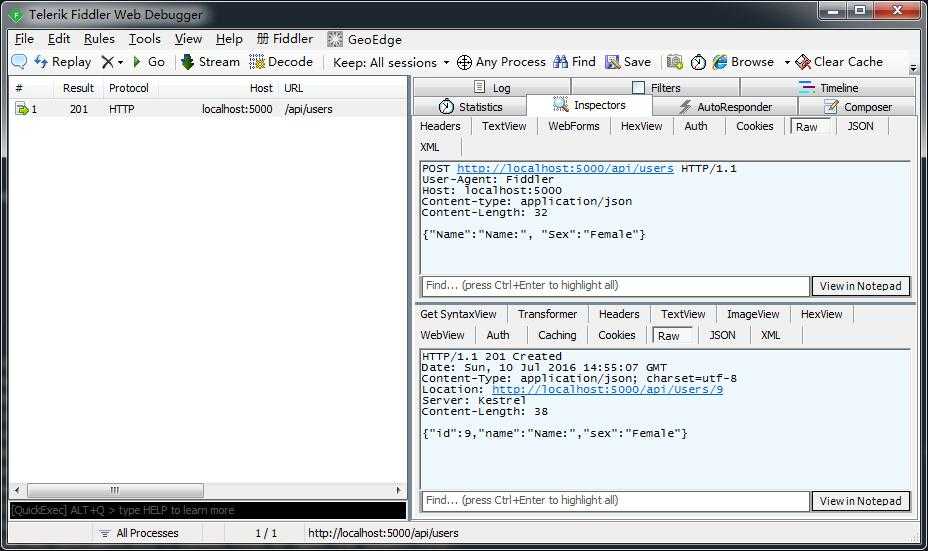Viewport: 928px width, 551px height.
Task: Open the Remove dropdown arrow
Action: (x=120, y=62)
